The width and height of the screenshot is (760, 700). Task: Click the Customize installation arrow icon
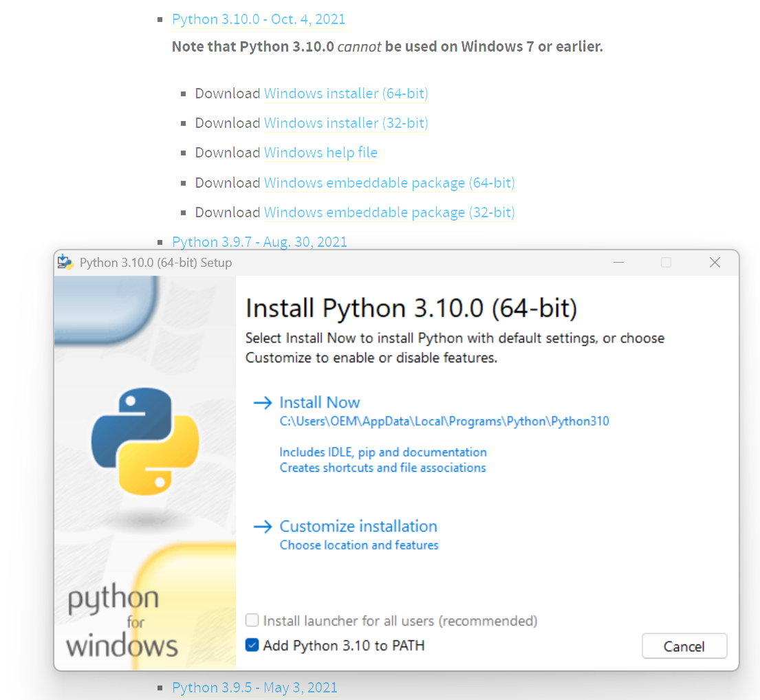[263, 527]
